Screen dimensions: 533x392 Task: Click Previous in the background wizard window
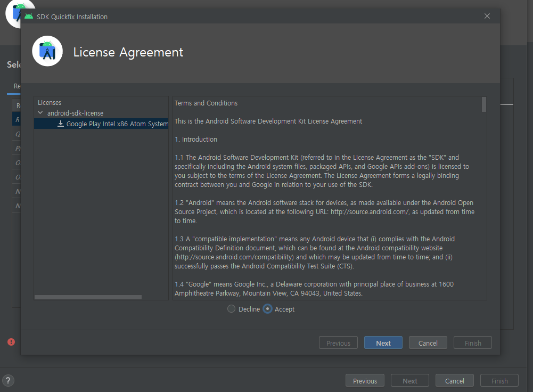point(365,381)
